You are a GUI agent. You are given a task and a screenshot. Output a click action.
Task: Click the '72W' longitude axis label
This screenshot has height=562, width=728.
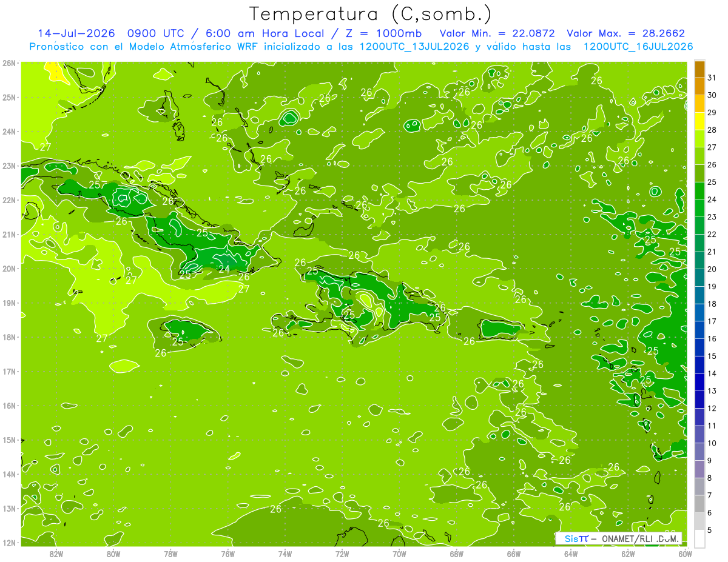click(x=342, y=553)
